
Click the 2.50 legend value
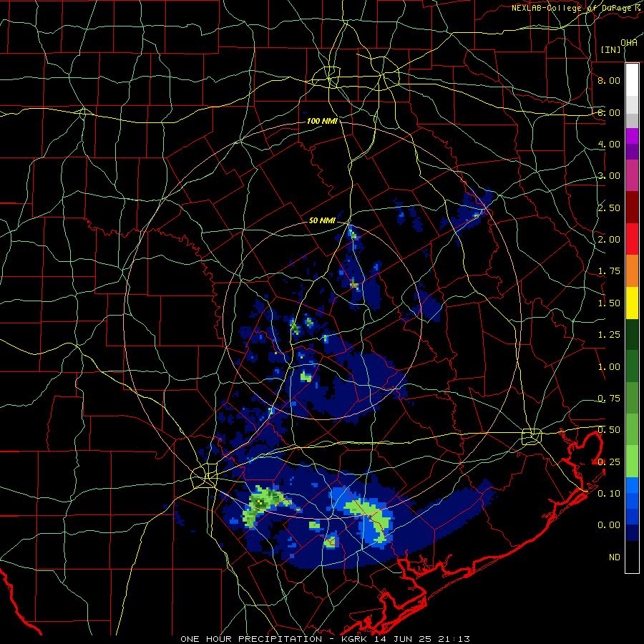pos(609,208)
